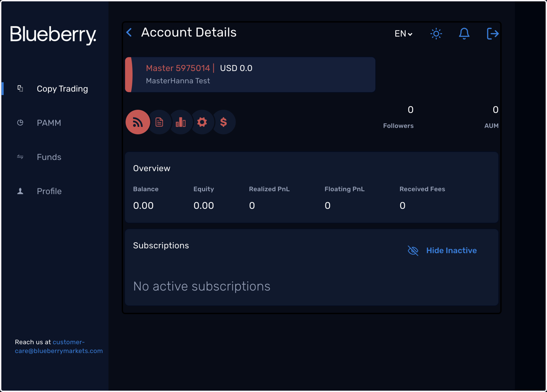Click the crossed-eye icon by Hide Inactive

pyautogui.click(x=413, y=250)
